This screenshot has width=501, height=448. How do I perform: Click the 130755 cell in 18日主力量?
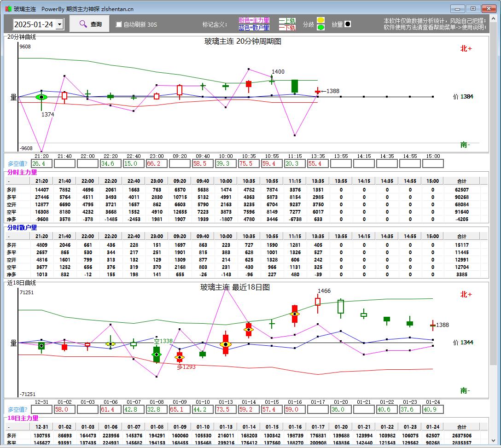[x=42, y=436]
